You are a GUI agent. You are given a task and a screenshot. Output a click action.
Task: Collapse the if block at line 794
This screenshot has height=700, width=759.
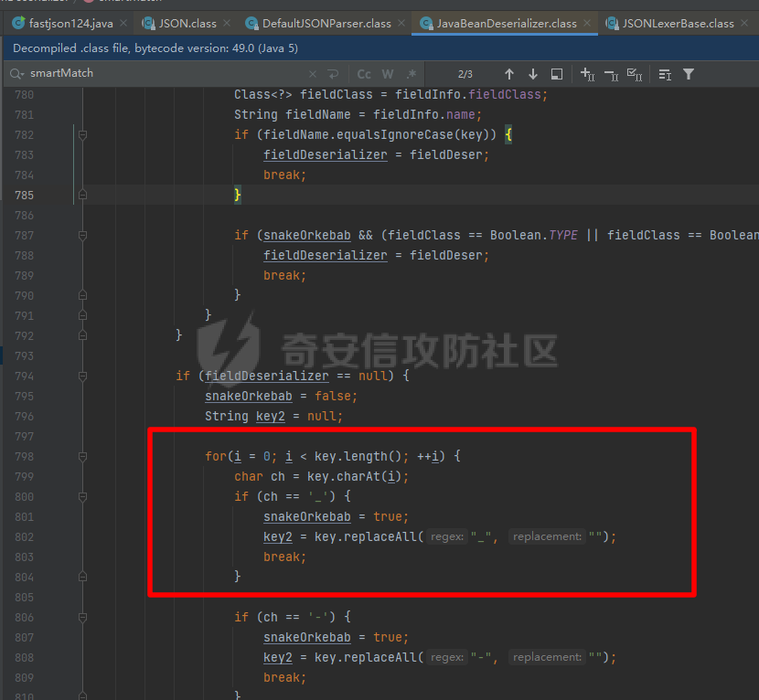pyautogui.click(x=82, y=376)
